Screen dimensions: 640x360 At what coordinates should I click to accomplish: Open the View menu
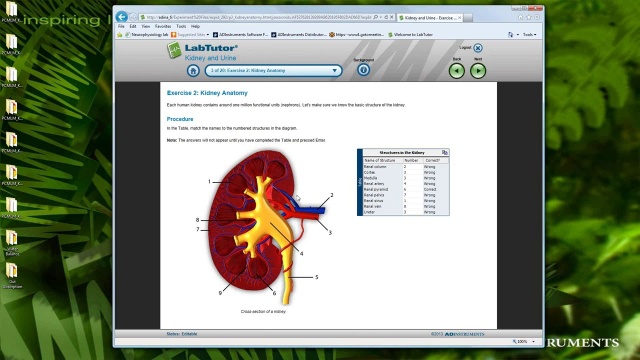(146, 26)
